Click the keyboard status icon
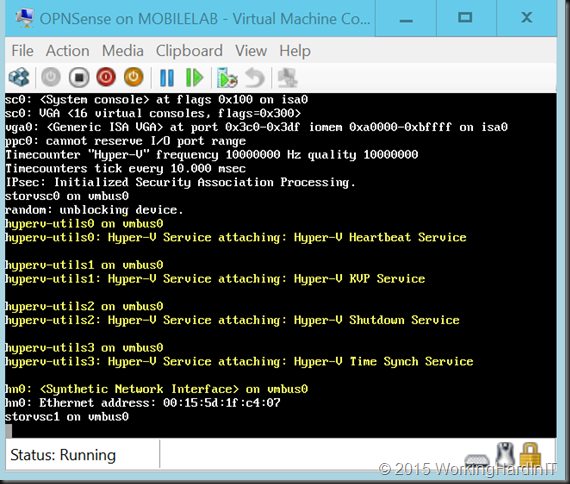The width and height of the screenshot is (570, 484). [477, 460]
